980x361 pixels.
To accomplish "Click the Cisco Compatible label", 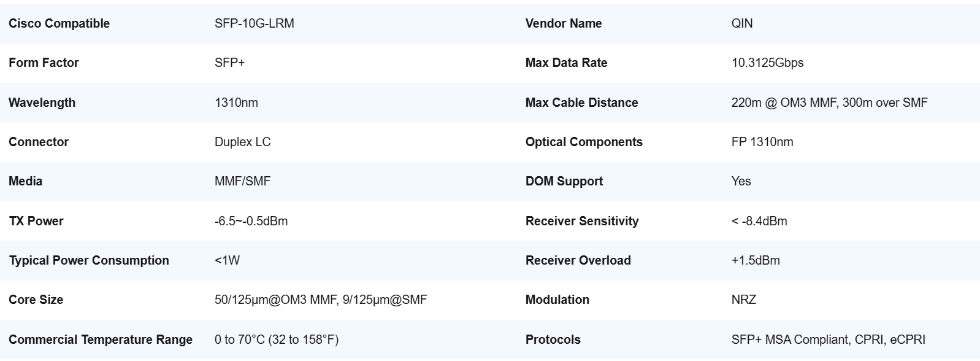I will 59,23.
